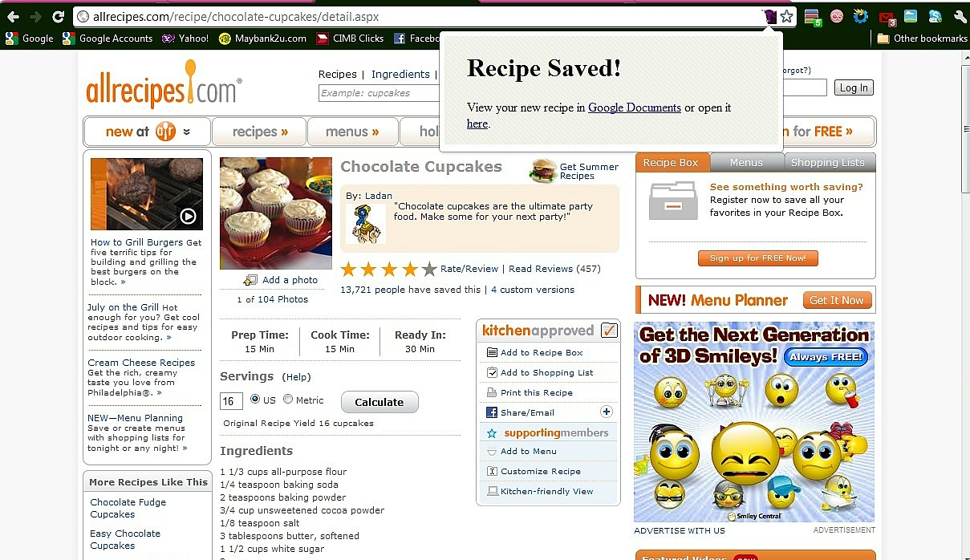
Task: Check the Add to Shopping List checkbox
Action: [492, 372]
